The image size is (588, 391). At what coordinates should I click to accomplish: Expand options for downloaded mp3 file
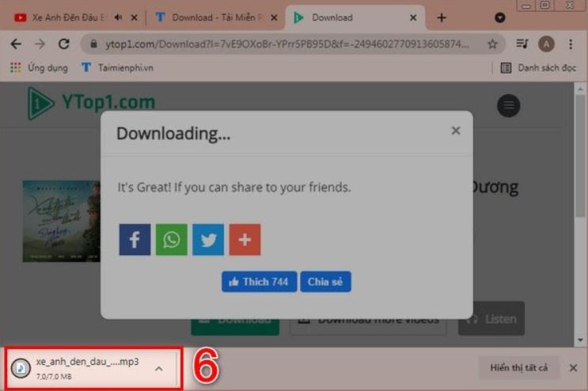coord(159,368)
